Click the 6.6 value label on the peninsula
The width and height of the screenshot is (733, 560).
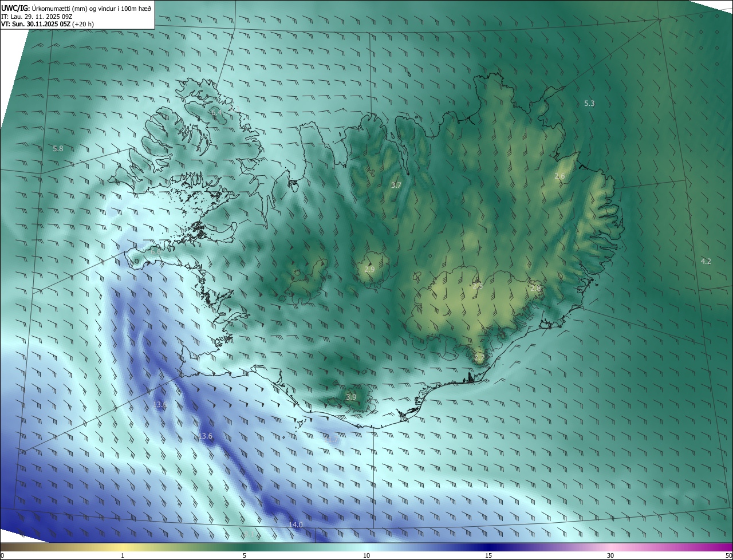[x=155, y=252]
